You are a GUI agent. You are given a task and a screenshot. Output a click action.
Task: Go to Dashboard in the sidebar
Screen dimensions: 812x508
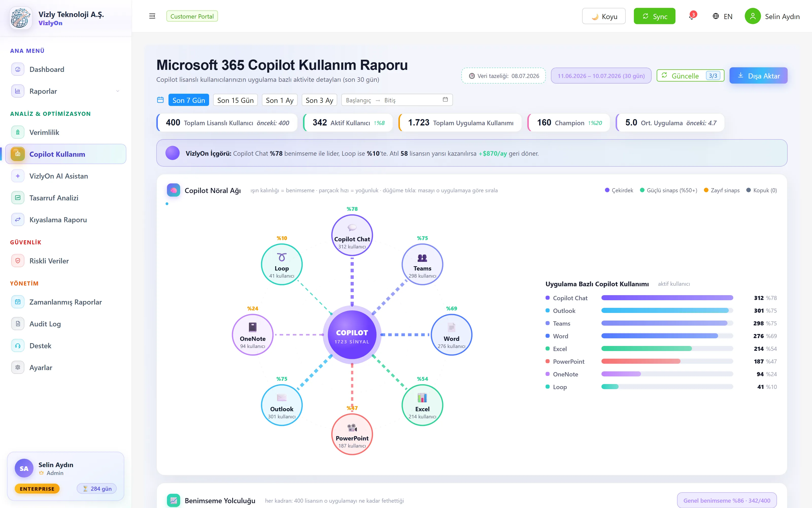tap(66, 69)
